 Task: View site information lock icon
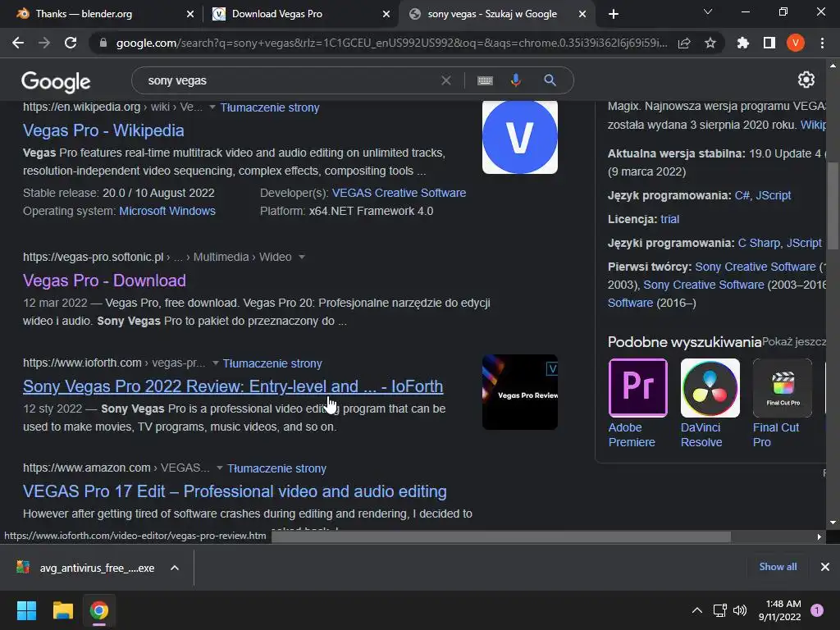click(x=103, y=43)
